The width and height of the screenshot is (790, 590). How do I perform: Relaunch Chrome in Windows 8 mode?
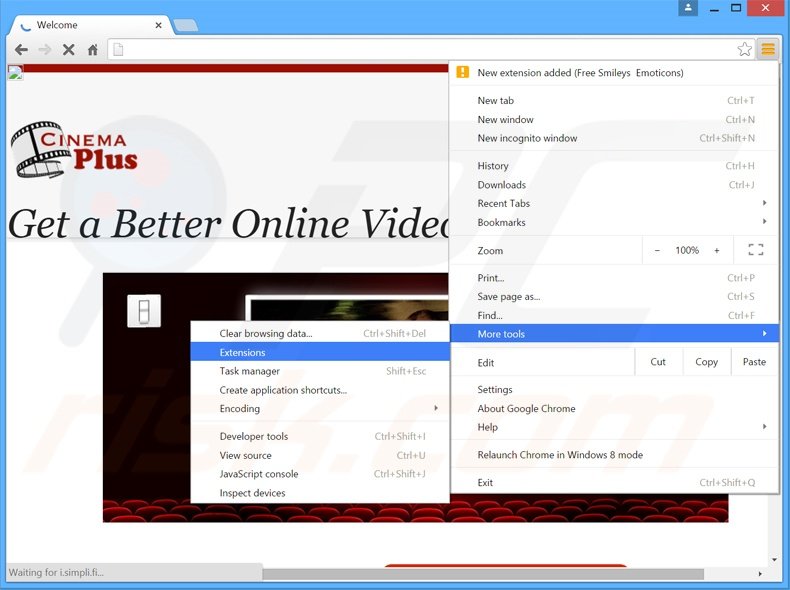(614, 454)
